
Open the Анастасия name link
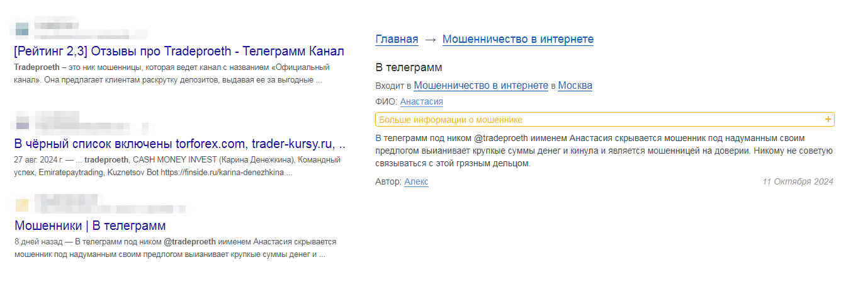point(422,101)
